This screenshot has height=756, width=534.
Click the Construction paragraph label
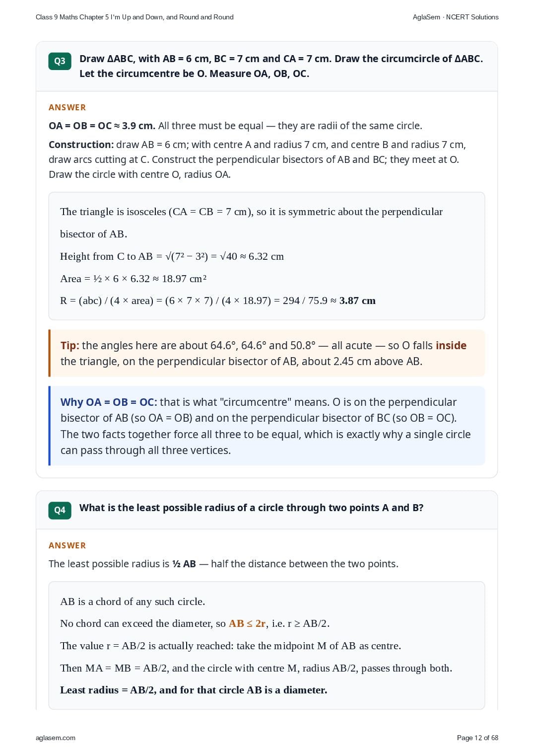point(81,145)
